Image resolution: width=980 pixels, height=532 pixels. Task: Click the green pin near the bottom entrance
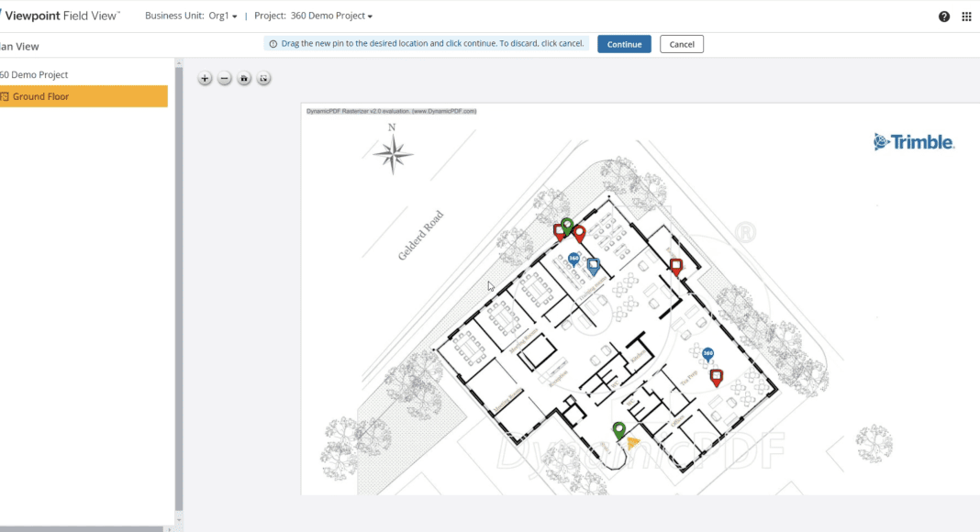(x=619, y=429)
